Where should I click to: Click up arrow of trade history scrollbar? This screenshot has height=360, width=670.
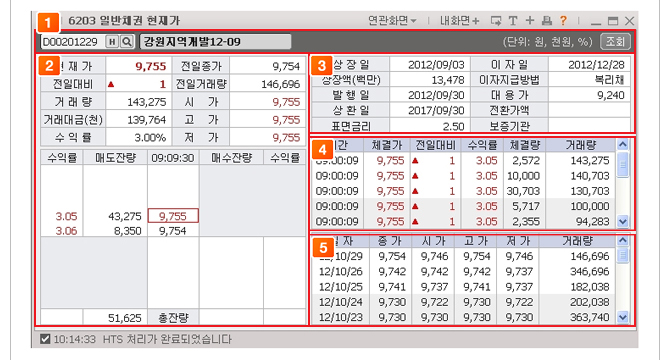point(623,144)
